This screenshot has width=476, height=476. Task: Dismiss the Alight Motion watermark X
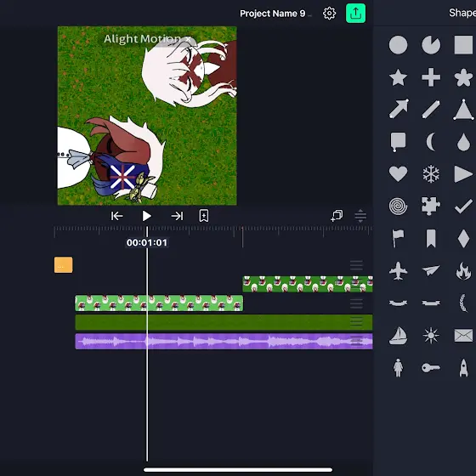189,39
